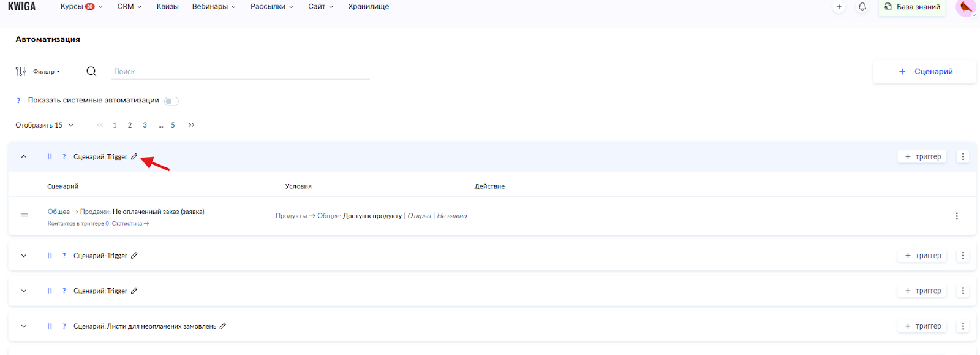Viewport: 980px width, 355px height.
Task: Click the pause icon of the first Trigger scenario
Action: pos(50,156)
